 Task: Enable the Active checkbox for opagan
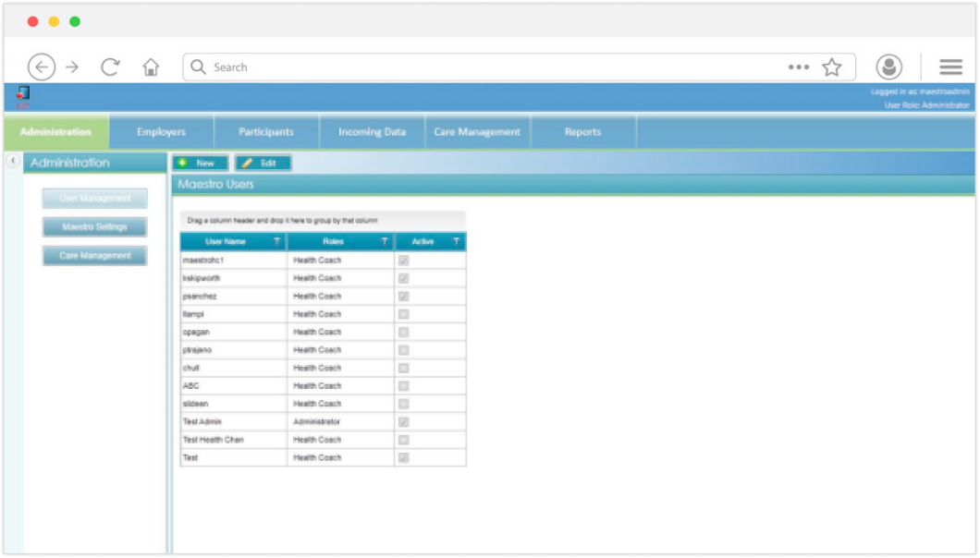404,332
